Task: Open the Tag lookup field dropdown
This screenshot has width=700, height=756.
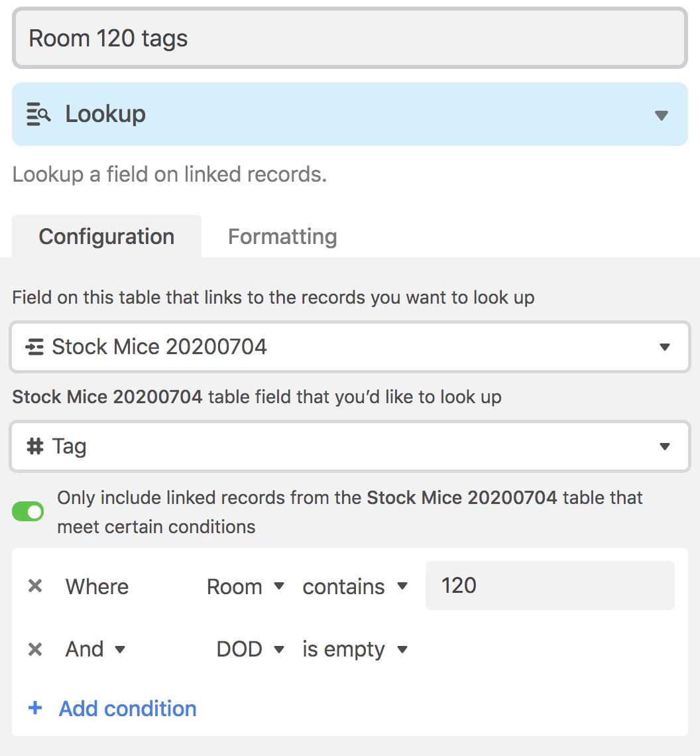Action: 664,447
